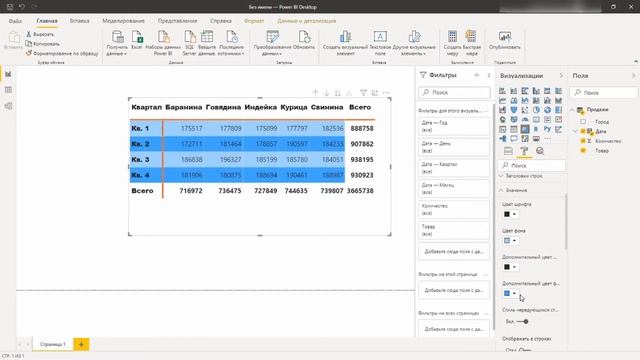Viewport: 640px width, 360px height.
Task: Switch to Вставка ribbon tab
Action: 80,21
